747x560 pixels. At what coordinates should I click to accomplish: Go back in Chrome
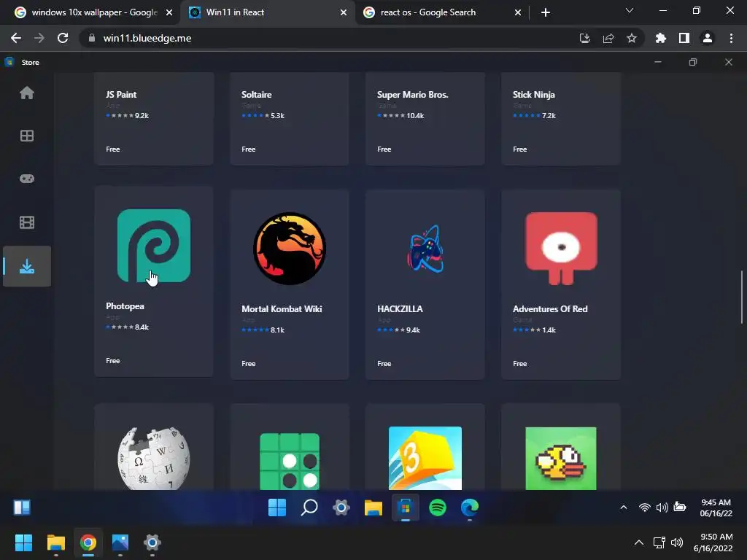[16, 38]
